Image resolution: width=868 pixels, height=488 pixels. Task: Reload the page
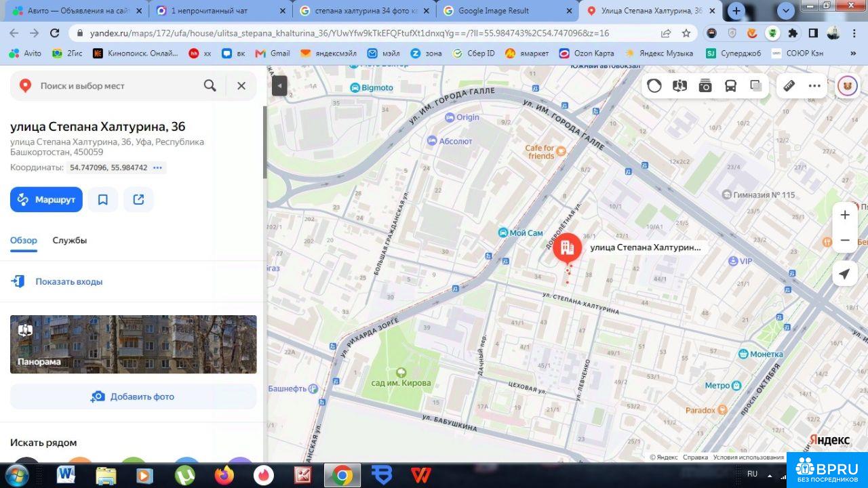pyautogui.click(x=54, y=33)
